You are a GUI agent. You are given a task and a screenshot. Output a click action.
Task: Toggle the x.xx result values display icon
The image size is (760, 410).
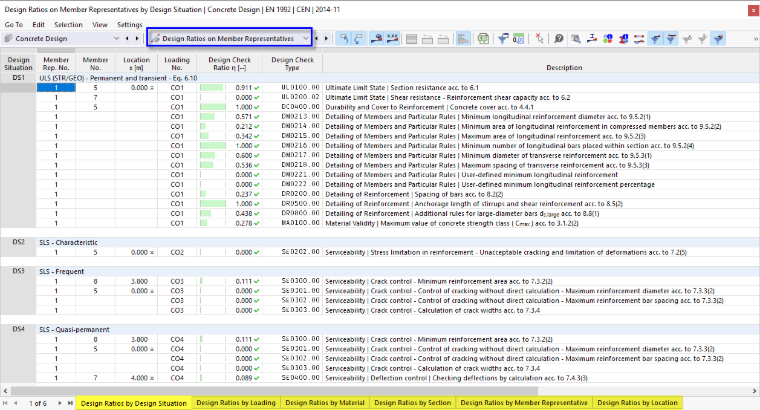click(392, 39)
